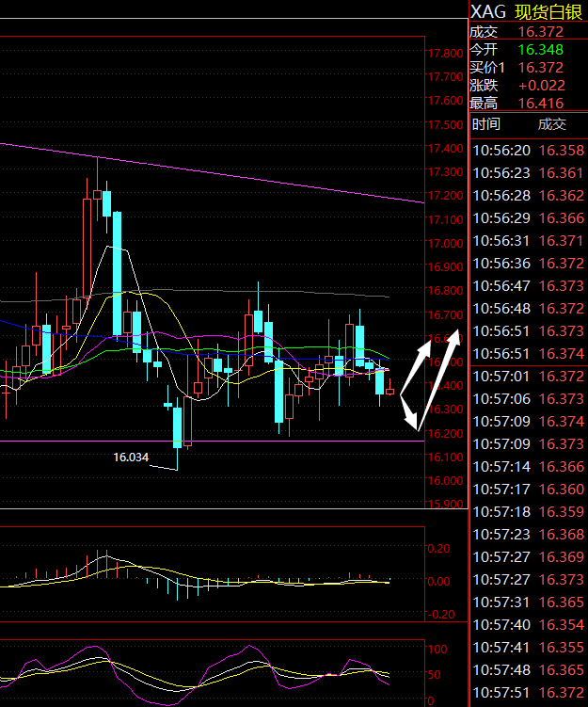588x707 pixels.
Task: Click the 10:57:27 tick priced 16.373
Action: (529, 579)
